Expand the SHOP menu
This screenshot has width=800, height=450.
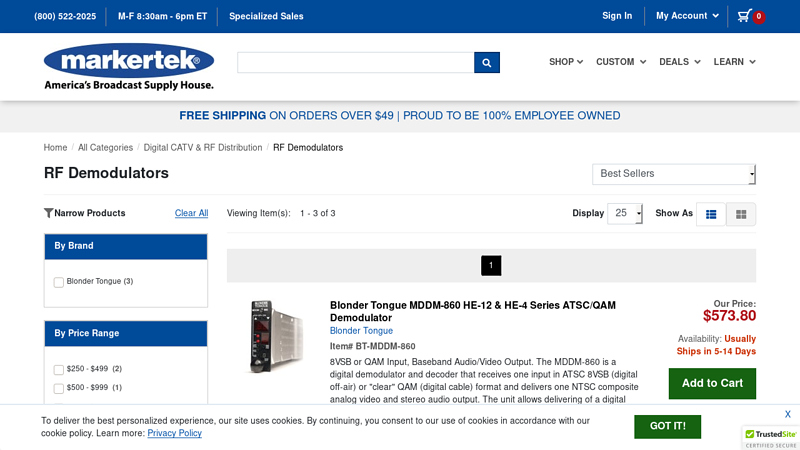(x=566, y=62)
